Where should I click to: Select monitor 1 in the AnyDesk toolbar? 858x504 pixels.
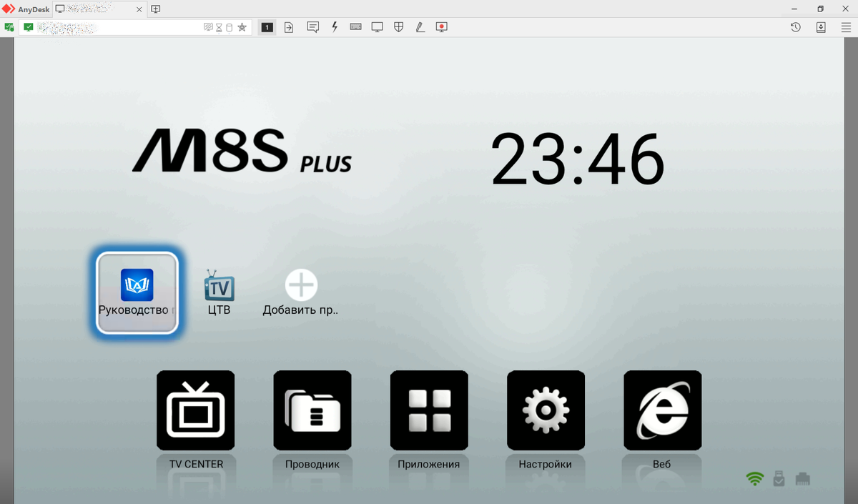coord(267,26)
